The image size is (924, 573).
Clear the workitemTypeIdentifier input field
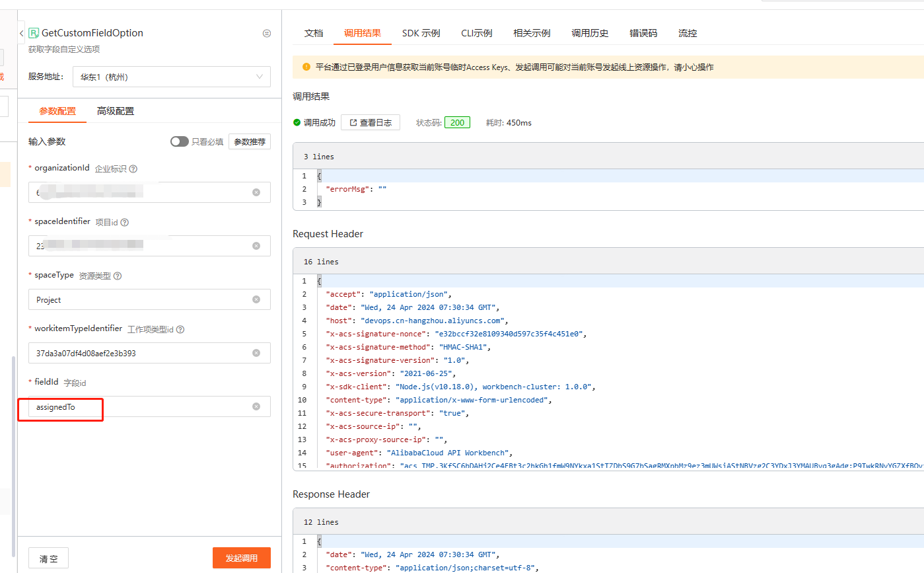coord(256,353)
